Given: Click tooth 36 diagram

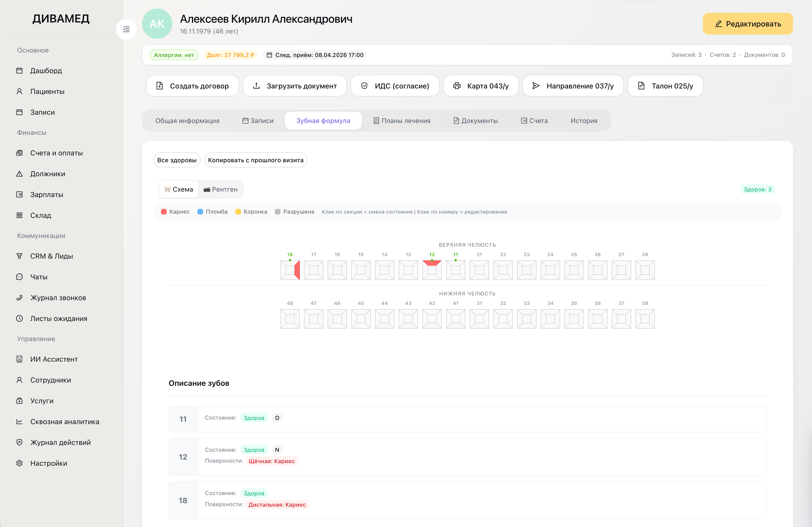Looking at the screenshot, I should [598, 319].
